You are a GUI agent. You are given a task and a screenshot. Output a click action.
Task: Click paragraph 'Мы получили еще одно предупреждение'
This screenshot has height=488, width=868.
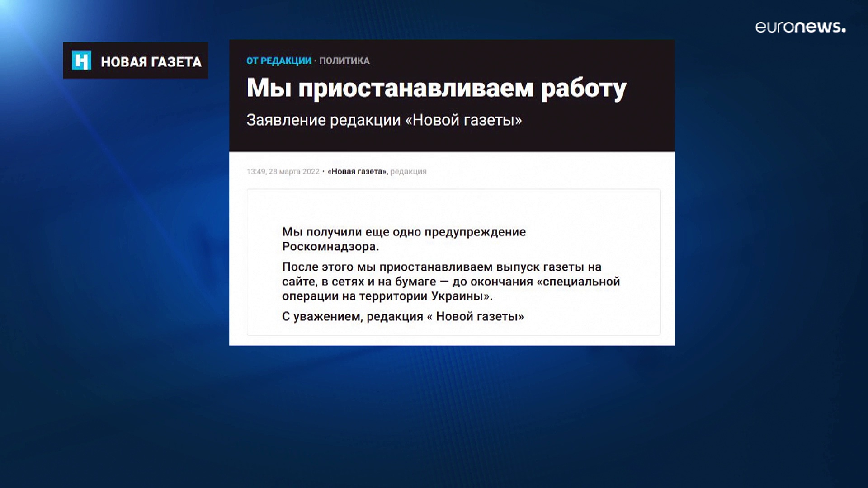(x=404, y=232)
